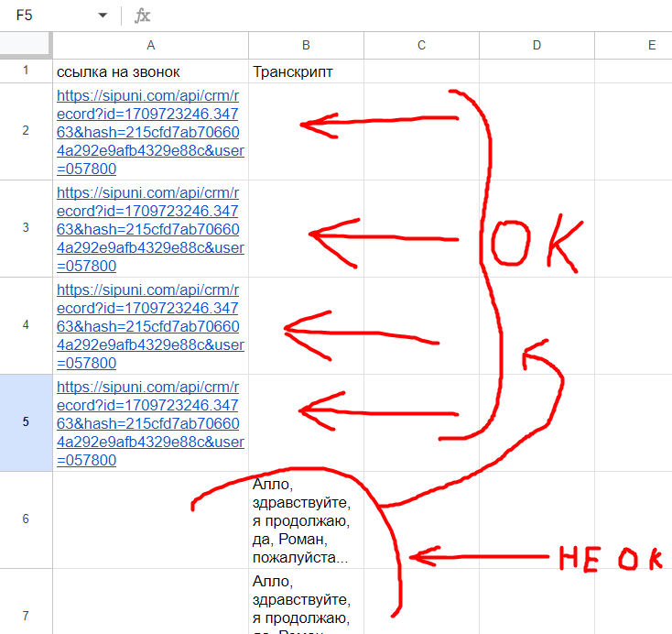Click empty cell E7
This screenshot has width=672, height=634.
coord(634,601)
